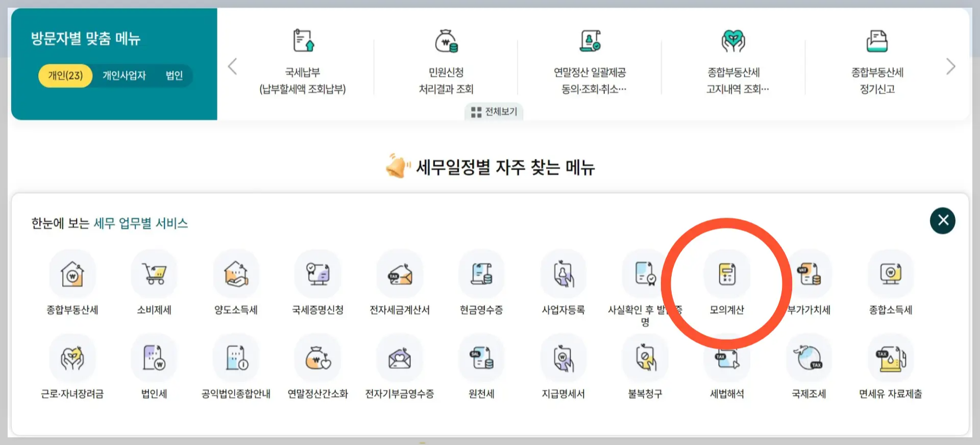Viewport: 980px width, 445px height.
Task: Close the 세무 업무별 서비스 panel
Action: [943, 221]
